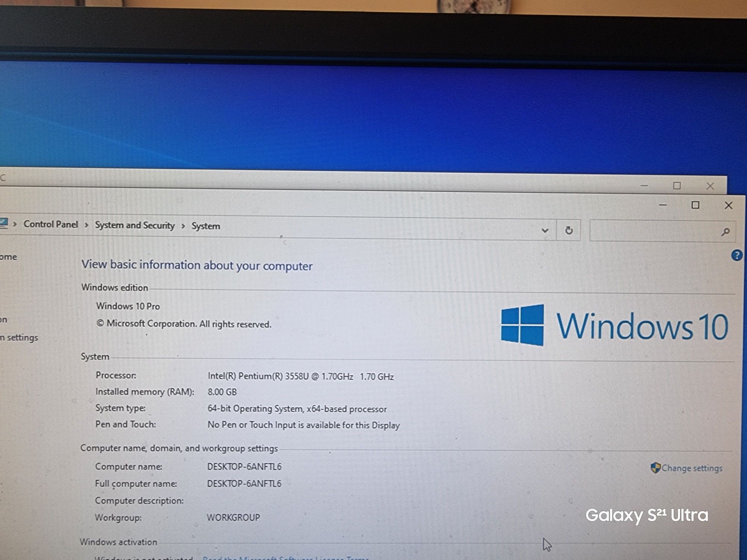Click the 8.00 GB installed memory value

click(222, 392)
